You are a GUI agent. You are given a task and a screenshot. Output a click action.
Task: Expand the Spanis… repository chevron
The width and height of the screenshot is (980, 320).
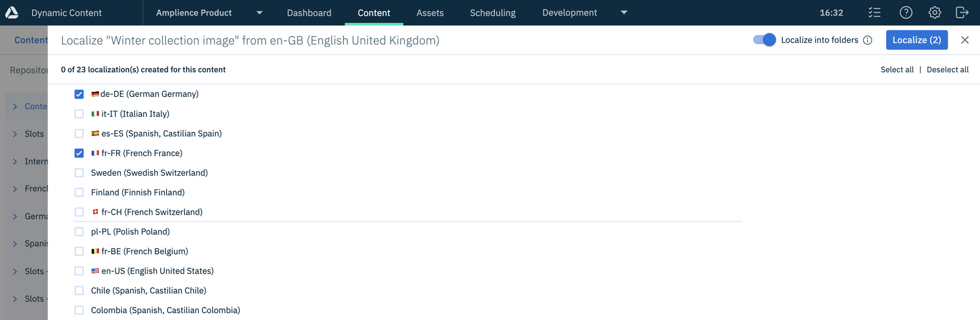coord(15,244)
